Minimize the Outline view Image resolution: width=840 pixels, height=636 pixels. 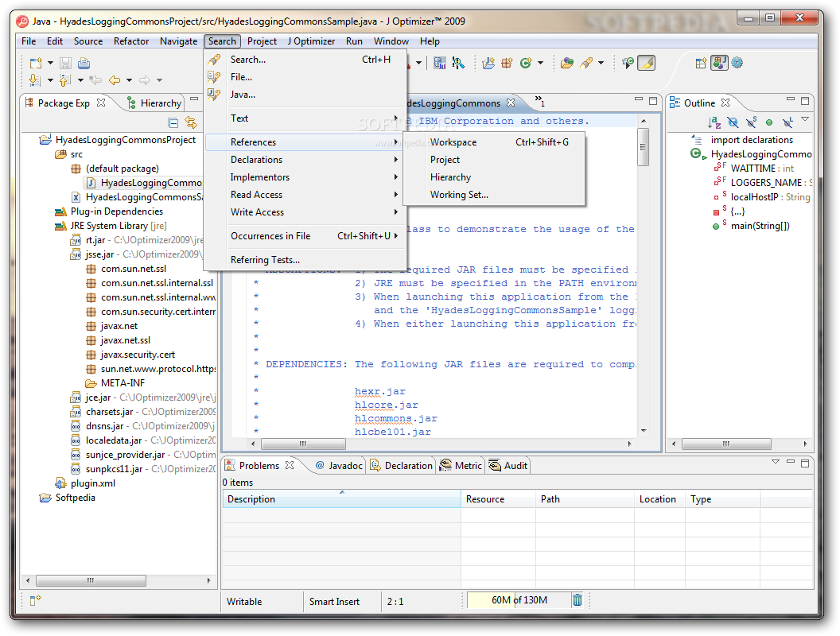point(790,100)
